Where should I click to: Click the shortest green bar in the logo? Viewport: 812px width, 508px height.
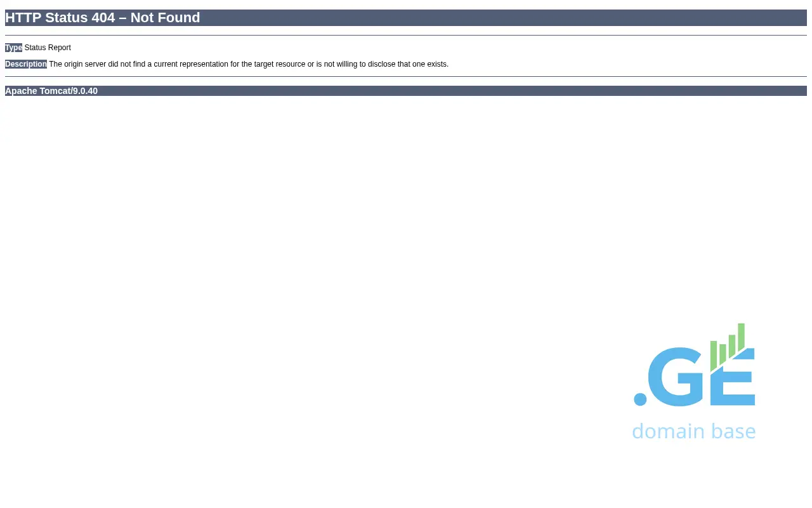click(x=714, y=356)
